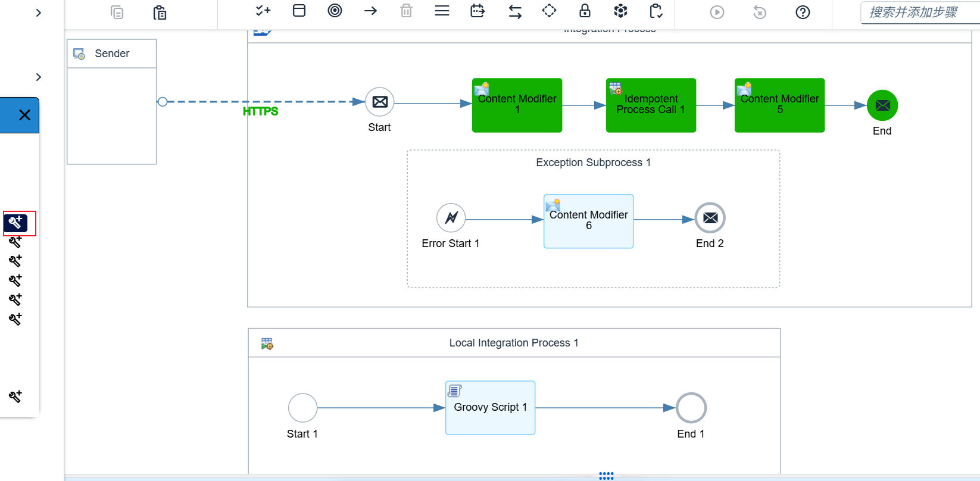The image size is (980, 481).
Task: Click the Local Integration Process 1 header
Action: [x=514, y=343]
